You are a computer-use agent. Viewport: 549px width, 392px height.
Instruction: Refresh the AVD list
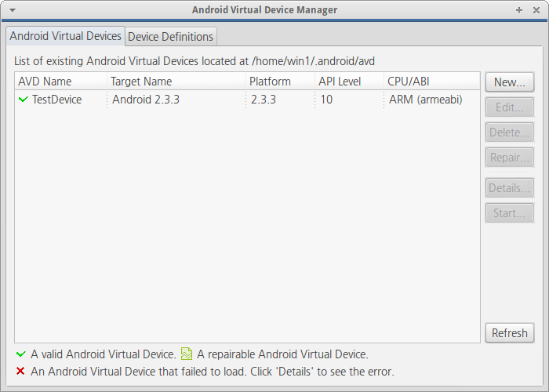[510, 333]
